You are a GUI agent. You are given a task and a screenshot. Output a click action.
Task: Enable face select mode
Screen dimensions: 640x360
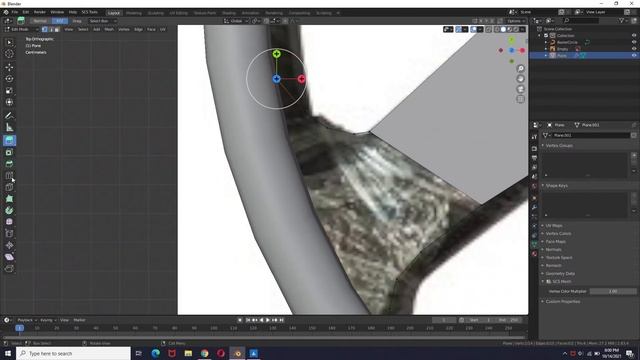(57, 29)
